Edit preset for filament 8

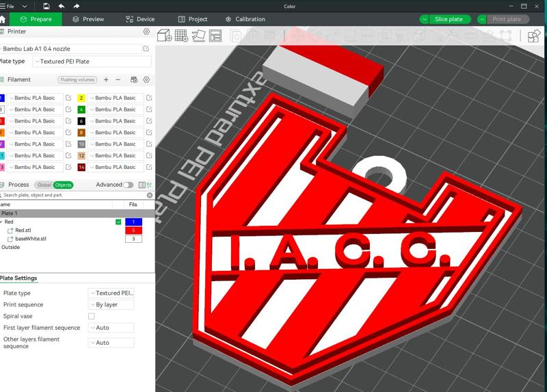coord(149,132)
